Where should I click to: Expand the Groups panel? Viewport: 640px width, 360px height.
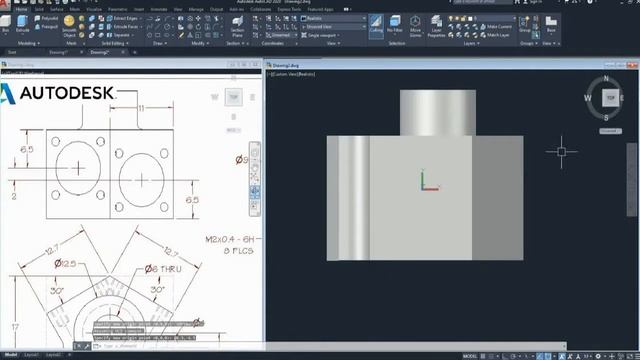point(529,43)
